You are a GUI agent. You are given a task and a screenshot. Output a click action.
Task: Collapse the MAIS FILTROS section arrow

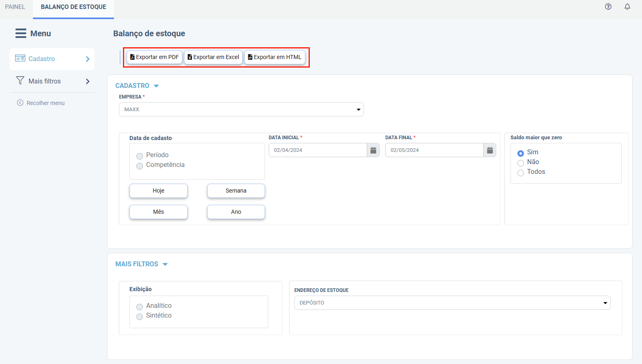tap(165, 264)
